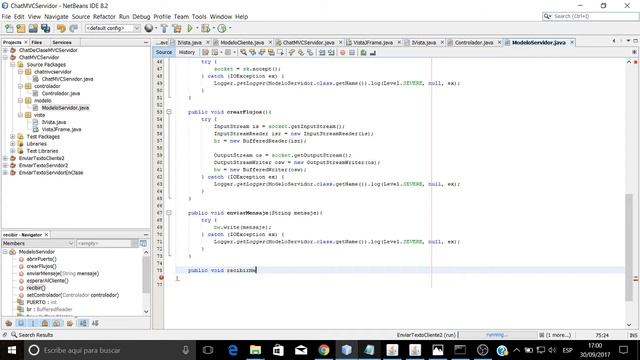Click the Find Selection magnifier in the editor toolbar
Image resolution: width=640 pixels, height=360 pixels.
pos(243,52)
